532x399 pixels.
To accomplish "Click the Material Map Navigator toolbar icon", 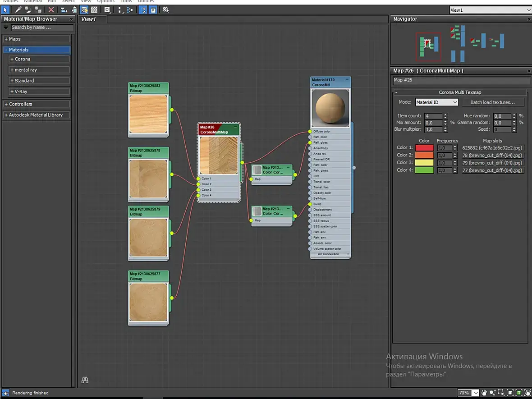I will pyautogui.click(x=142, y=9).
